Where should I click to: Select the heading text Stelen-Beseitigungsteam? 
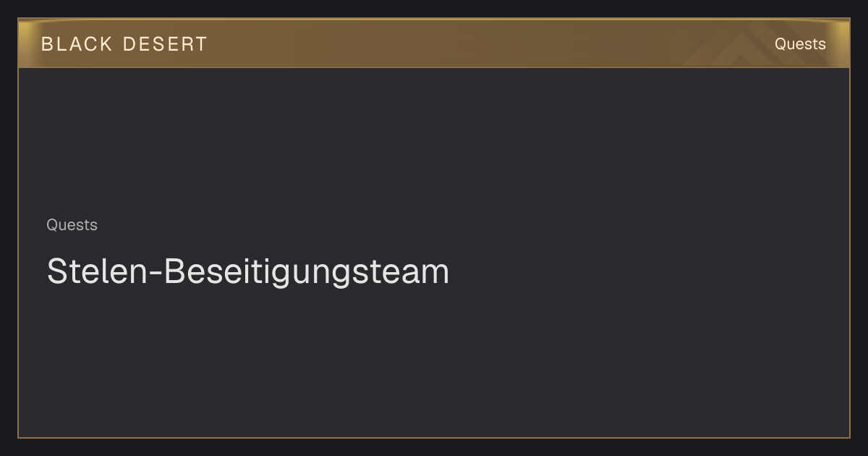tap(248, 272)
